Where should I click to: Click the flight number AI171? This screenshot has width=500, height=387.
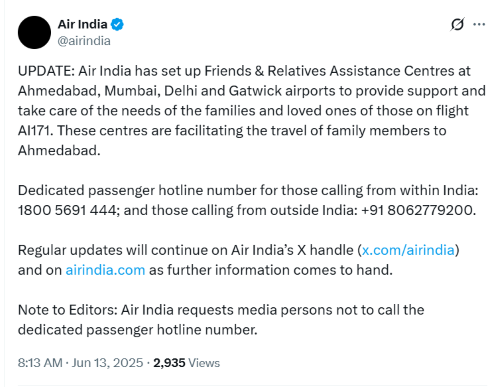[x=34, y=131]
